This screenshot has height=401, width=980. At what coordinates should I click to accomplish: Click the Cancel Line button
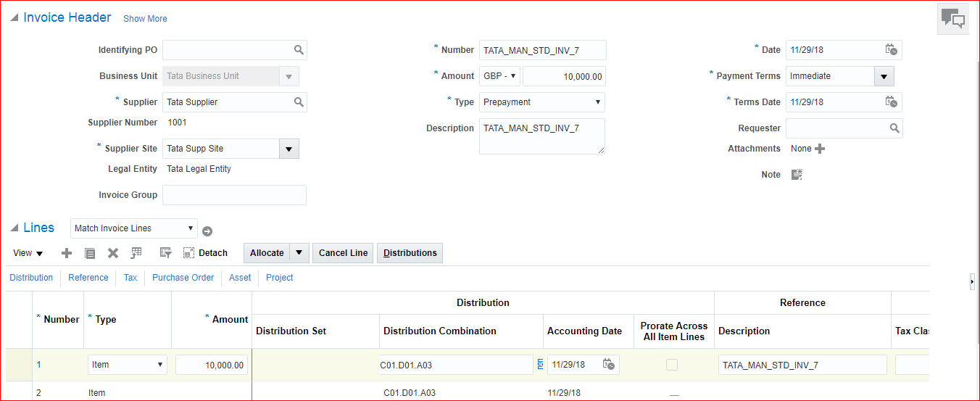point(343,253)
